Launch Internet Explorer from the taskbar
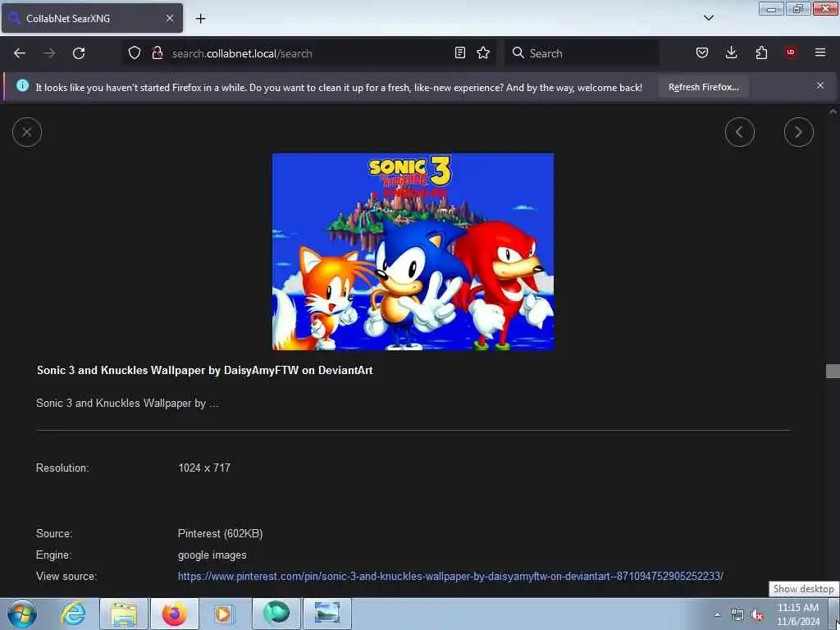 click(x=73, y=614)
